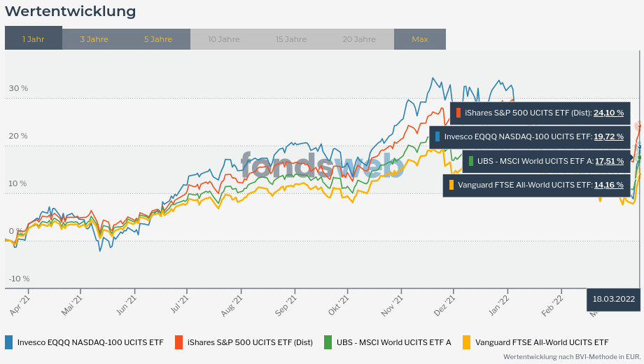The image size is (644, 364).
Task: Click the iShares S&P 500 tooltip value 24,10 %
Action: point(608,113)
